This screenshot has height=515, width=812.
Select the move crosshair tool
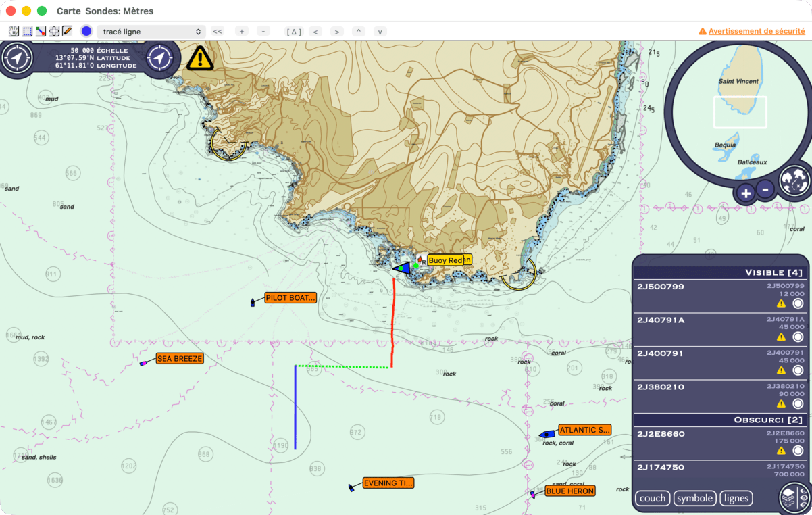[54, 31]
